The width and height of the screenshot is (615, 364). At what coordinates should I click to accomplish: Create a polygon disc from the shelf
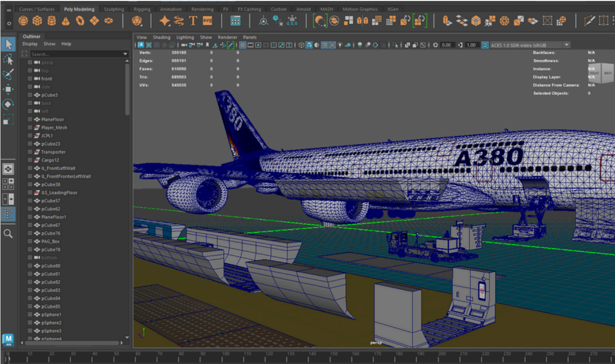coord(109,21)
